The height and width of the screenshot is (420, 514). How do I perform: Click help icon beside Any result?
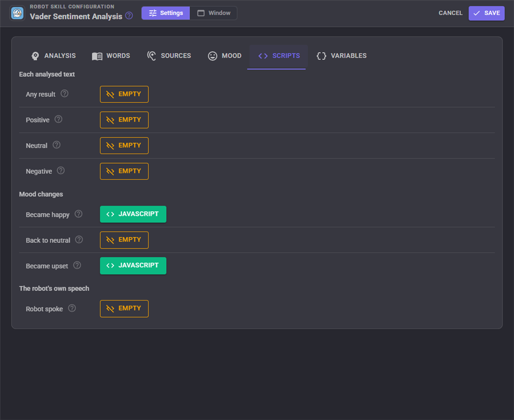coord(65,94)
